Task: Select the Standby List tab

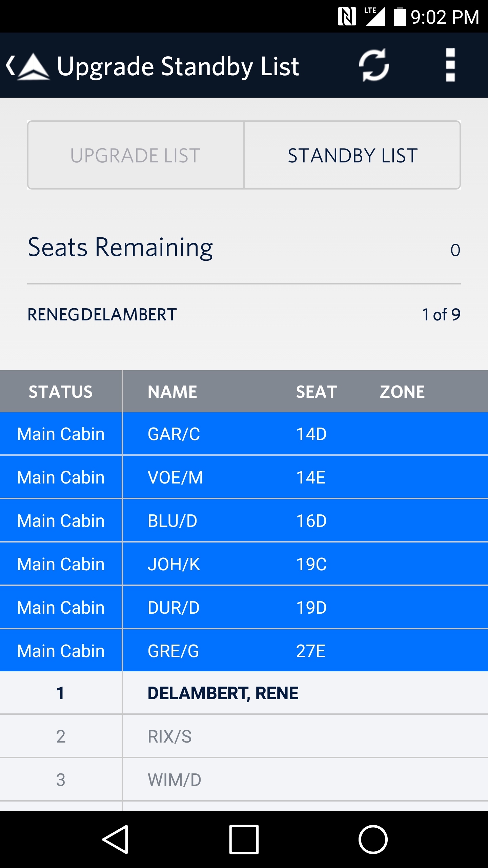Action: (x=352, y=155)
